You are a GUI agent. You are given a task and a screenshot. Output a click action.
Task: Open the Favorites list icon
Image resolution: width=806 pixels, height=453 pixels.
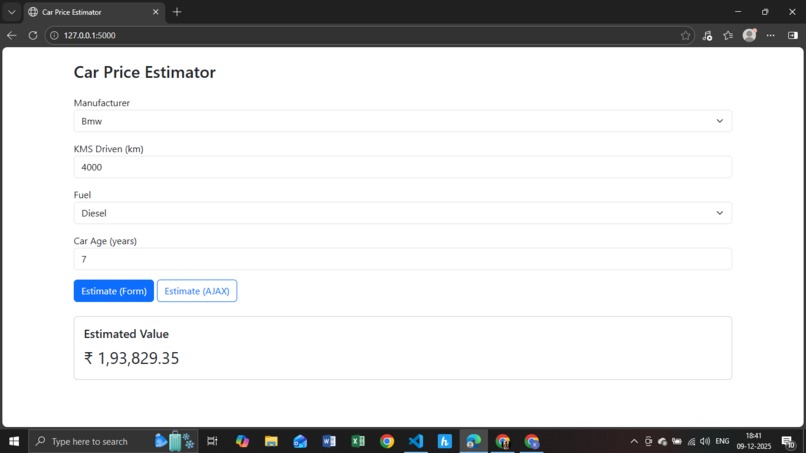pos(728,35)
